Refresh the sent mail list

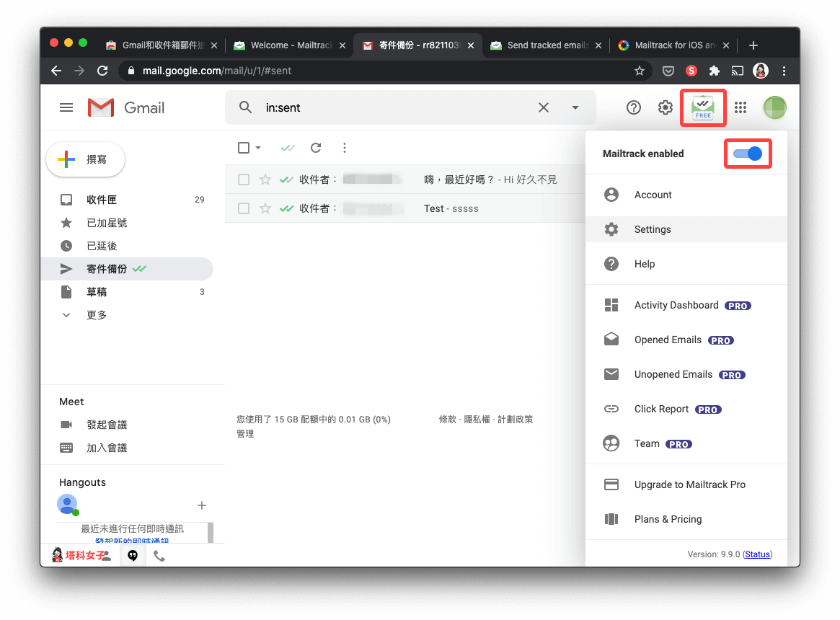coord(316,147)
